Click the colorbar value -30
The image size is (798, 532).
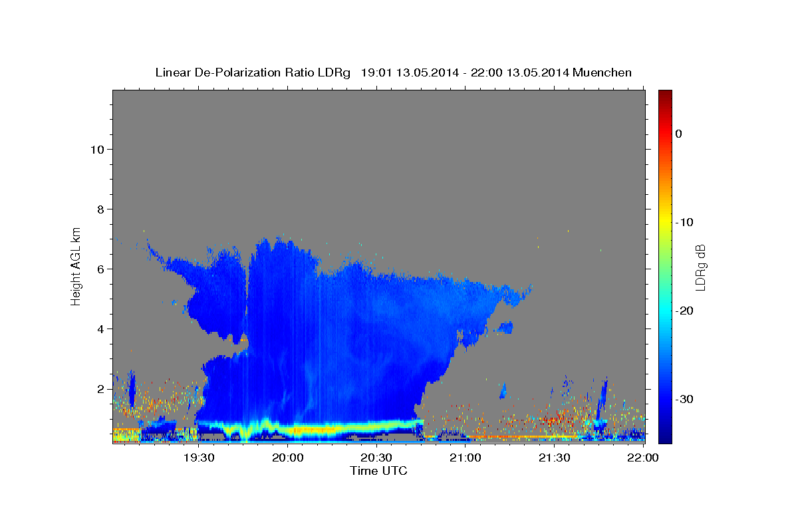coord(685,399)
